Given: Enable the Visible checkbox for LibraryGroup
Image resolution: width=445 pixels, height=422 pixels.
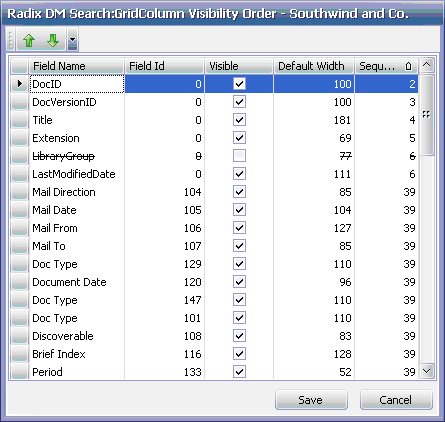Looking at the screenshot, I should tap(239, 156).
